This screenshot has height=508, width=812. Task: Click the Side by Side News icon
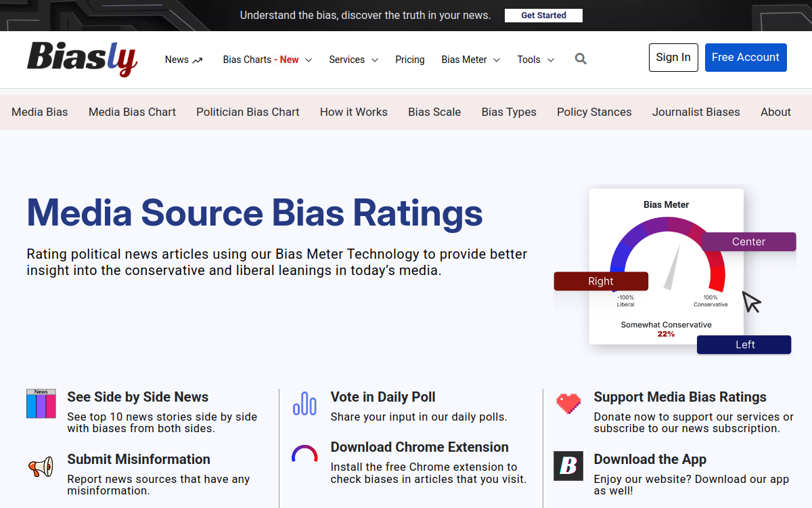click(41, 403)
